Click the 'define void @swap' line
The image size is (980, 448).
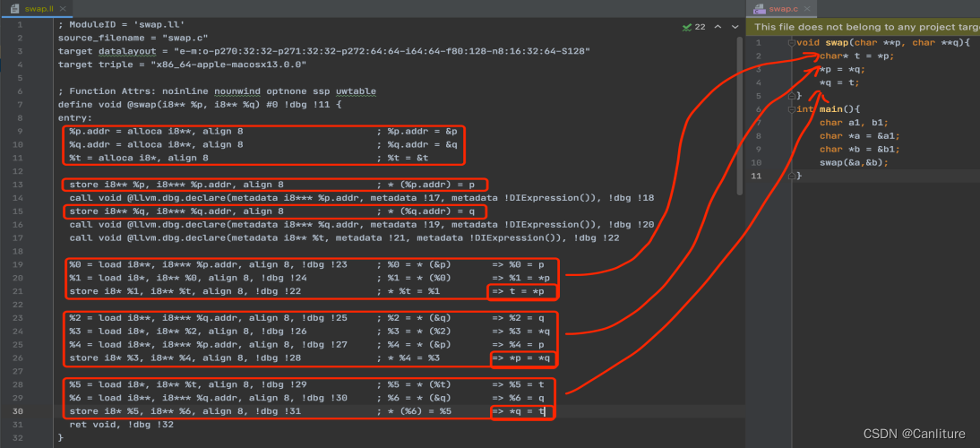click(200, 104)
